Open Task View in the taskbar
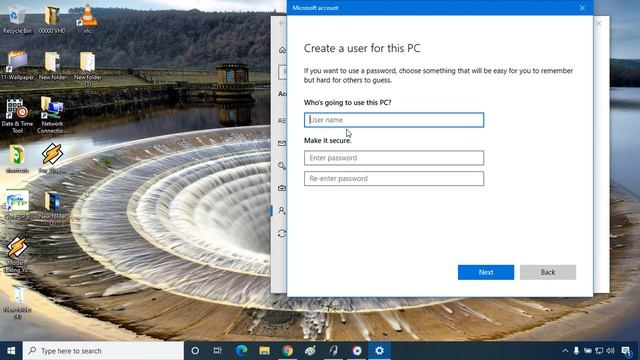 point(218,351)
